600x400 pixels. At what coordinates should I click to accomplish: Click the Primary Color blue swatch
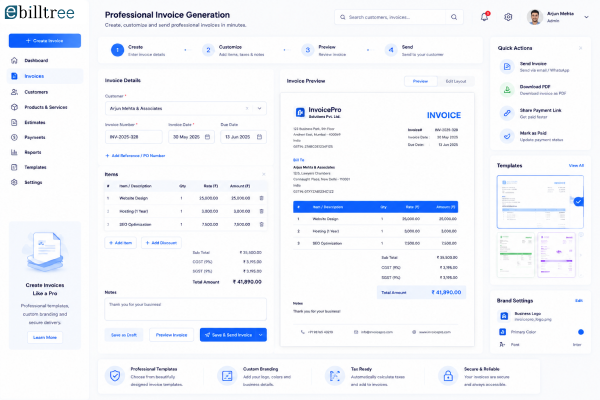point(581,332)
